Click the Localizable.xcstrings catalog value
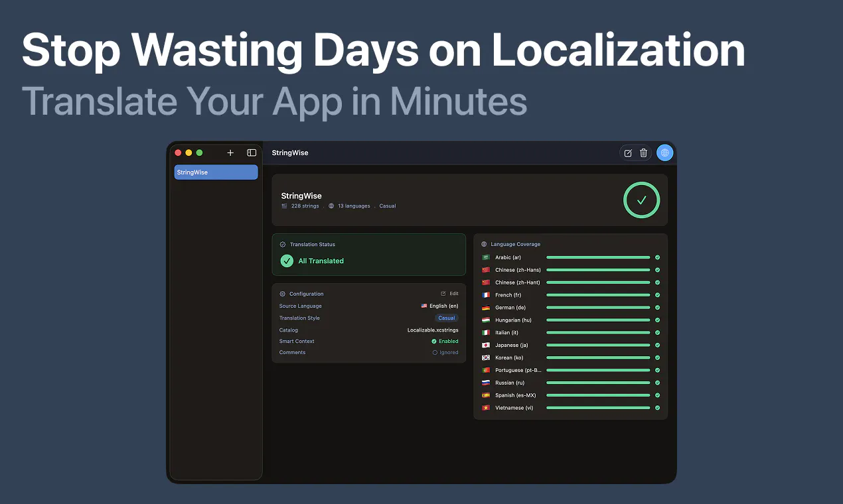 (x=433, y=330)
